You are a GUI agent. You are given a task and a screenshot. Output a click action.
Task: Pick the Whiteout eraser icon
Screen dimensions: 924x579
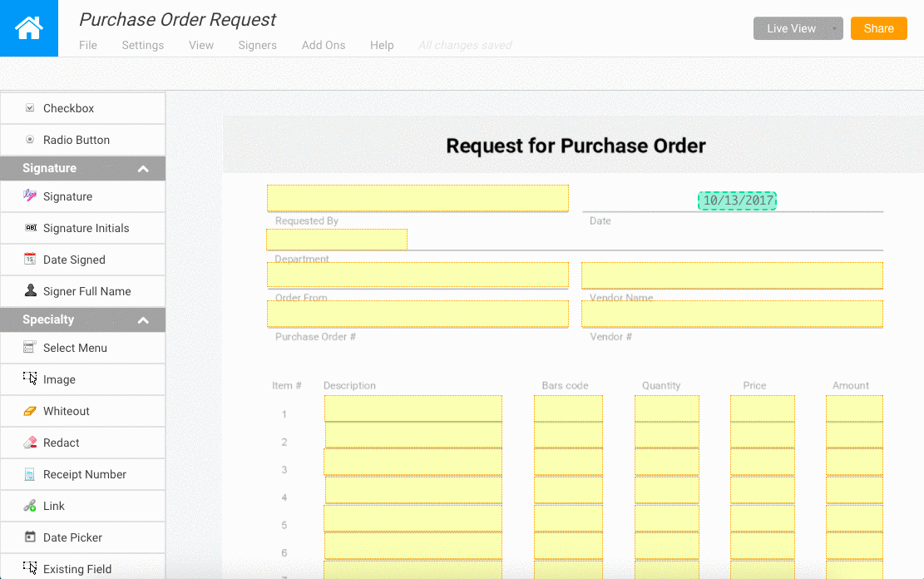tap(30, 411)
